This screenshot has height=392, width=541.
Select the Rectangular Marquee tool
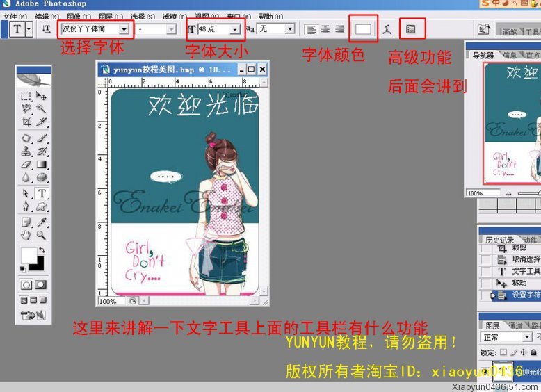coord(26,95)
